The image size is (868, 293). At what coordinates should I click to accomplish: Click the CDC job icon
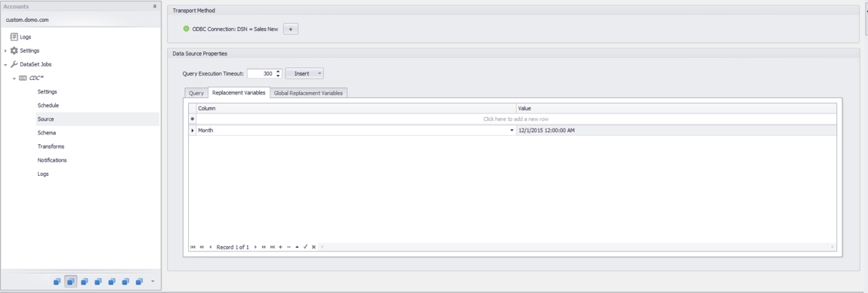click(23, 78)
